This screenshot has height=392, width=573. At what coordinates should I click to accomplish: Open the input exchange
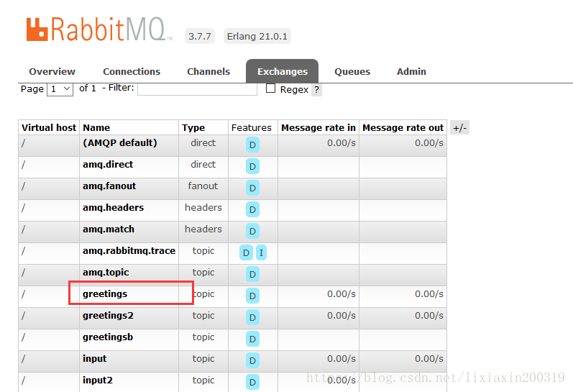(95, 358)
